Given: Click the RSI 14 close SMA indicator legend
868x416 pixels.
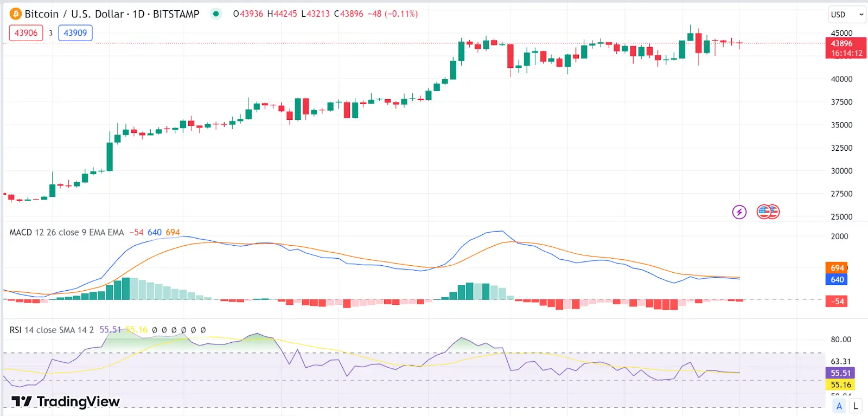Looking at the screenshot, I should 52,330.
